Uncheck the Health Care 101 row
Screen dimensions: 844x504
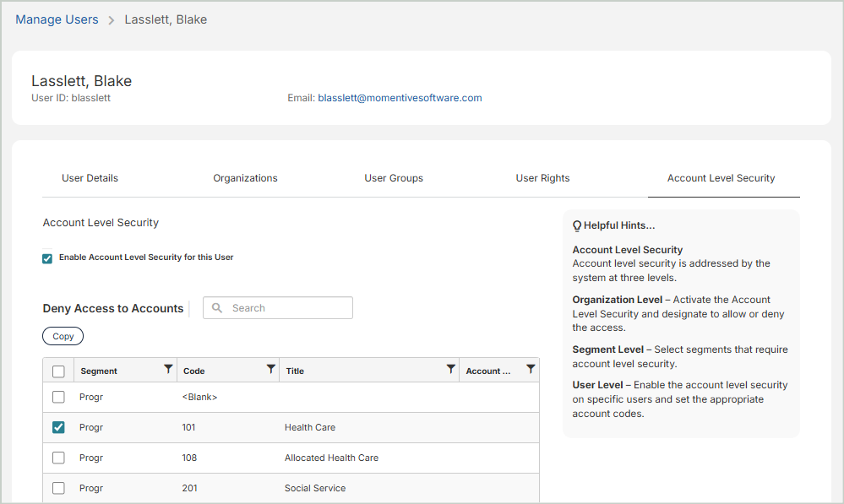[58, 427]
